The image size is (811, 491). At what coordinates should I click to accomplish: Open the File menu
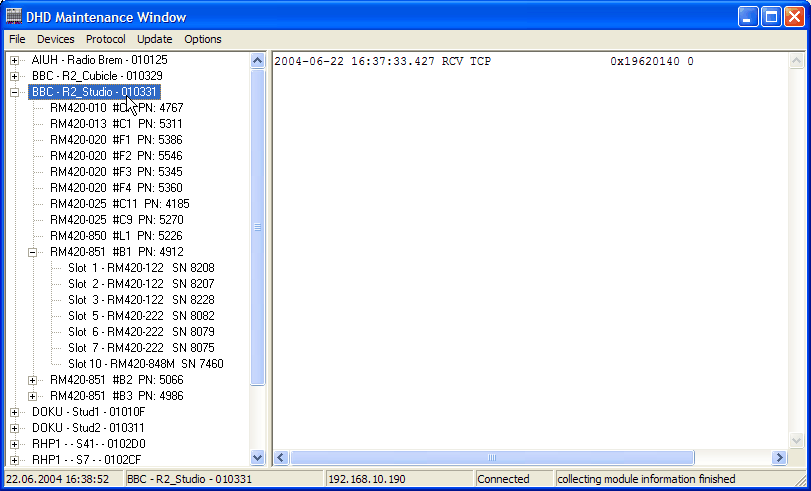17,39
